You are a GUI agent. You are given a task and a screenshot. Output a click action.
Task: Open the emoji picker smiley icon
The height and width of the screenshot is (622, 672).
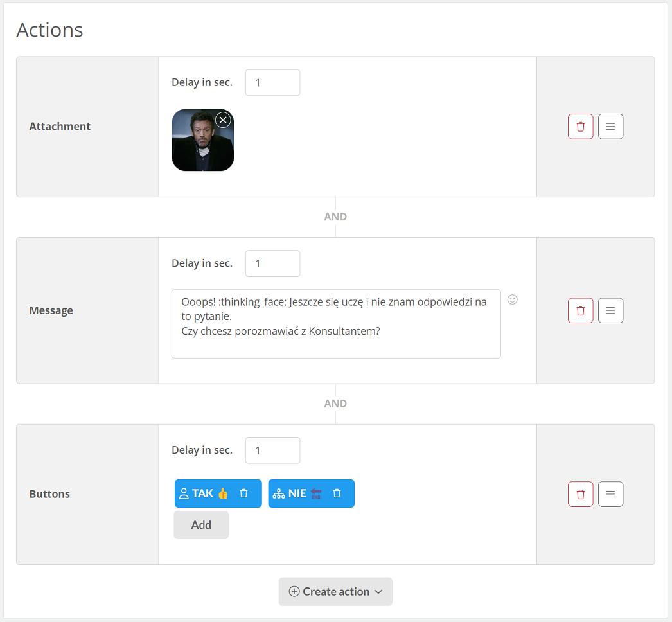tap(512, 299)
